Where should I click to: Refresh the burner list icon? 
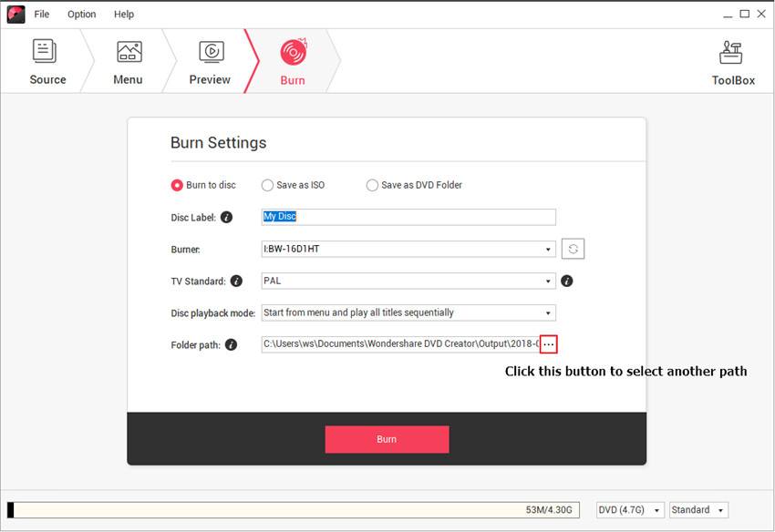(x=573, y=249)
